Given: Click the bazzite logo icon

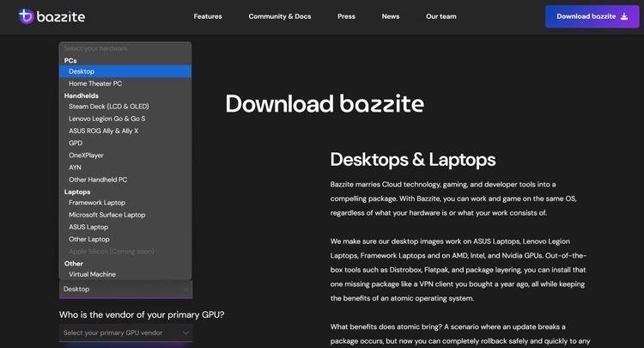Looking at the screenshot, I should (x=27, y=16).
